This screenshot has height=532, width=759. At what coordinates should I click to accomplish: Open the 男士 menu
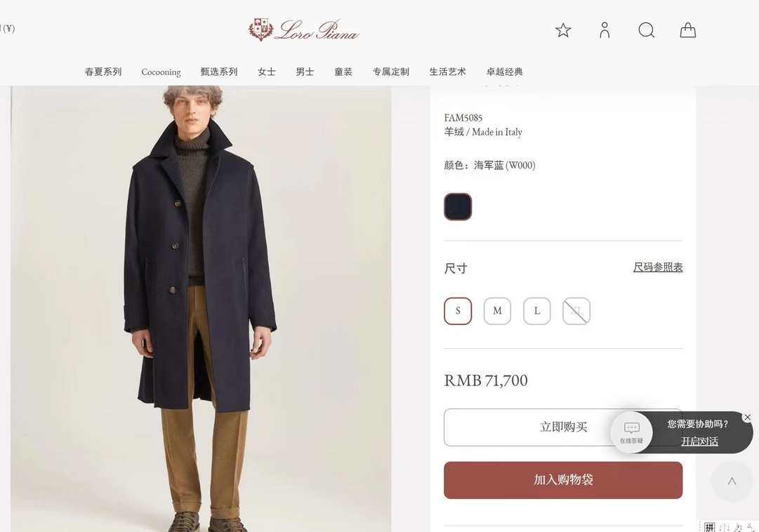click(305, 72)
